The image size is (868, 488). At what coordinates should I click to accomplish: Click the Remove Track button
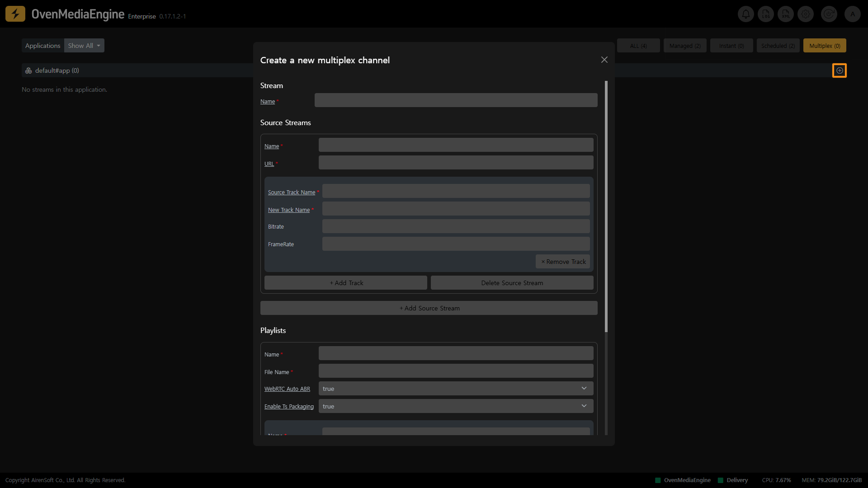click(563, 262)
